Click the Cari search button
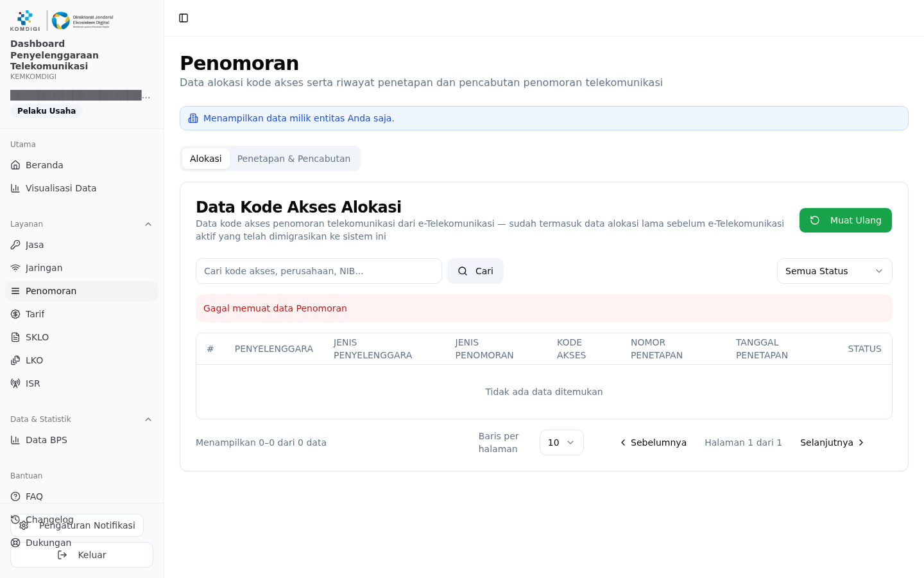924x578 pixels. 475,271
